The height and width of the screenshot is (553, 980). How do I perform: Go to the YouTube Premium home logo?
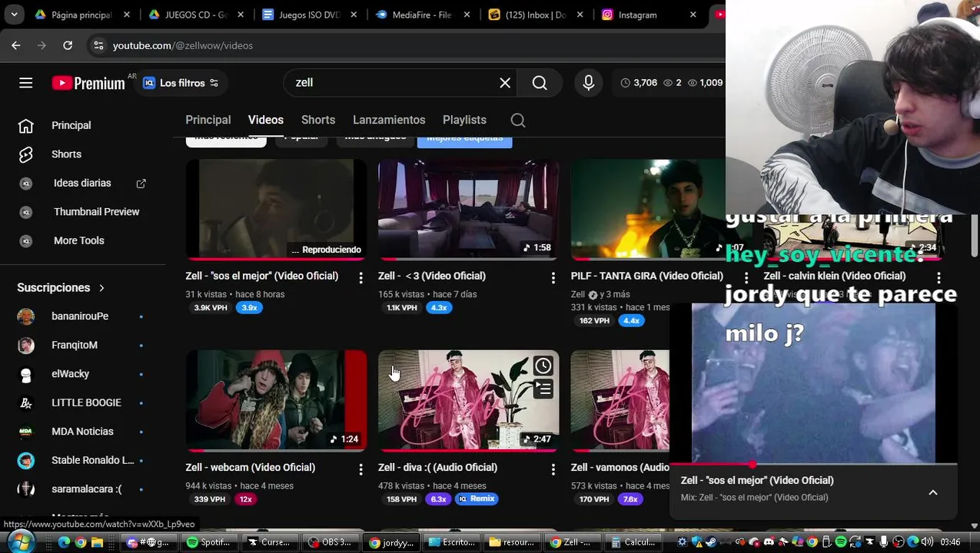pyautogui.click(x=88, y=83)
